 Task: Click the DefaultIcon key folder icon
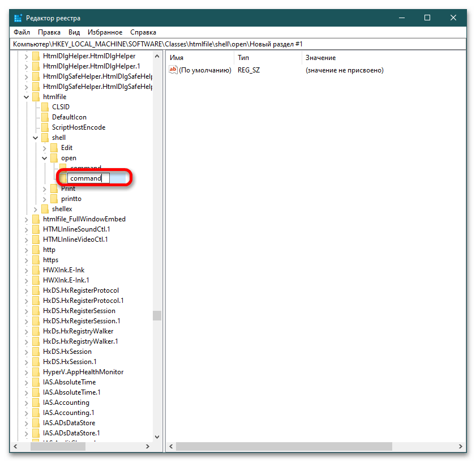[45, 117]
